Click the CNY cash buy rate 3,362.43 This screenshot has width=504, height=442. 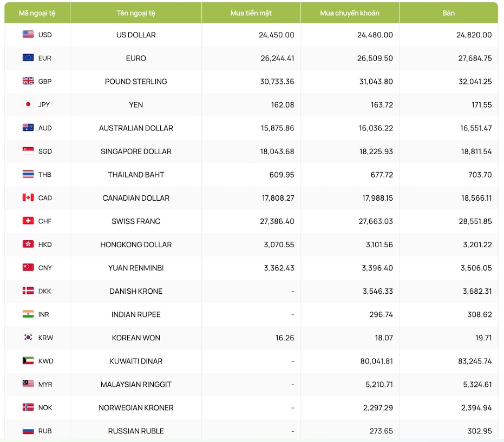coord(279,268)
